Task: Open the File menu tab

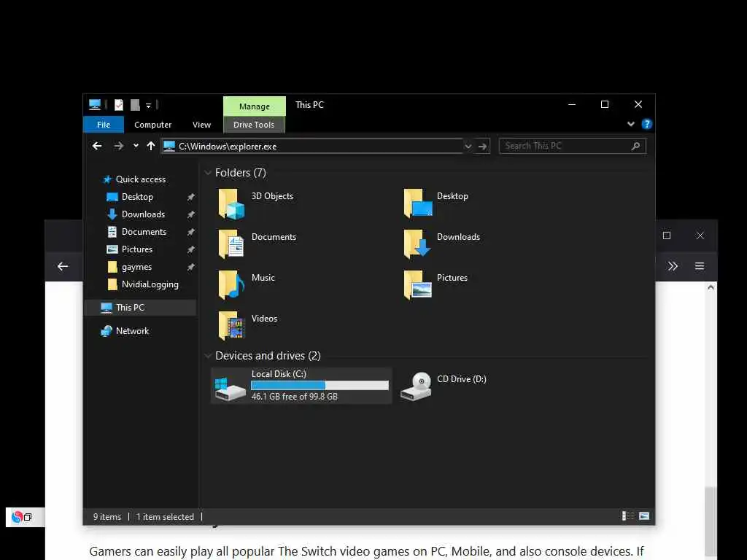Action: [x=104, y=125]
